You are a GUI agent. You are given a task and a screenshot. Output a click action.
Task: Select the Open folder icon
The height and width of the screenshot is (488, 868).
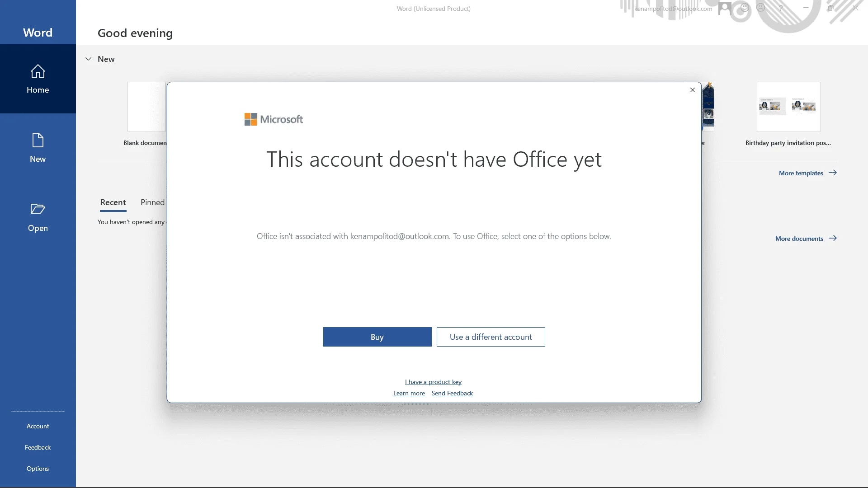pyautogui.click(x=38, y=209)
